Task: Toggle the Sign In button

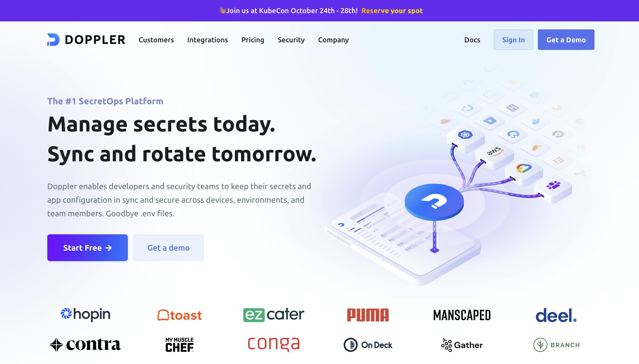Action: [x=514, y=39]
